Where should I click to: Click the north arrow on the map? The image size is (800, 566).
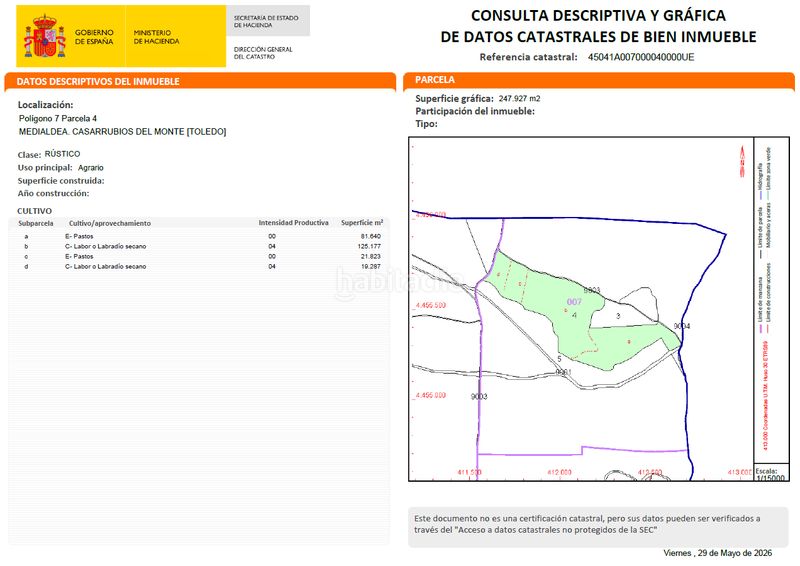pos(742,161)
